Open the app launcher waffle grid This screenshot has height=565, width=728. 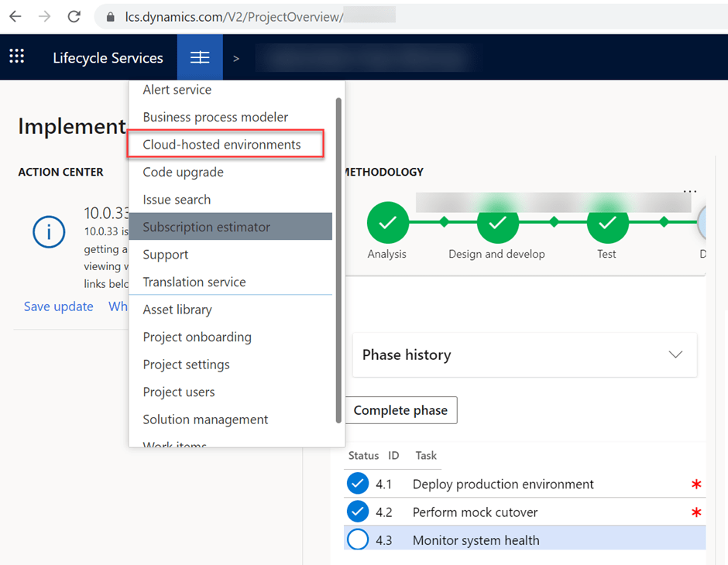coord(17,57)
